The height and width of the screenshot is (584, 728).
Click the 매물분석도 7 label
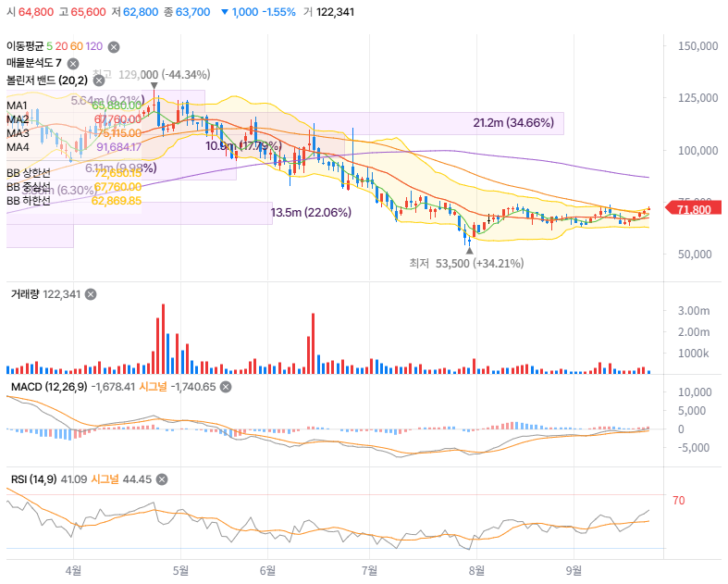pos(34,63)
